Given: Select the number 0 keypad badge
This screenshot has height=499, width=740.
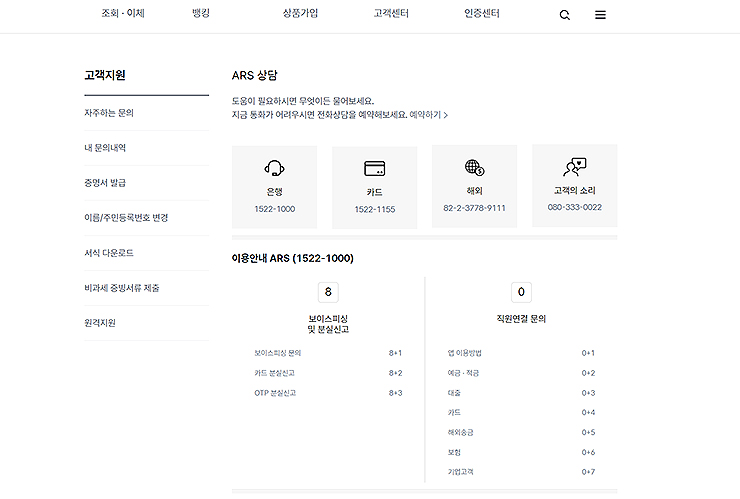Looking at the screenshot, I should pyautogui.click(x=521, y=292).
